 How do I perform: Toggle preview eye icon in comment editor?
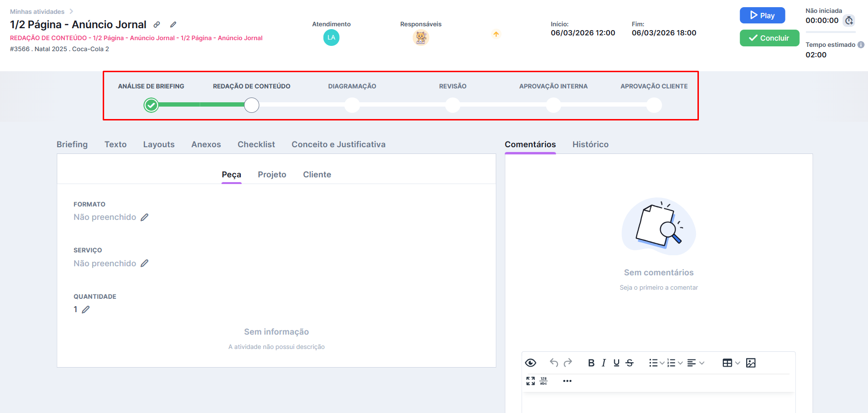tap(530, 363)
